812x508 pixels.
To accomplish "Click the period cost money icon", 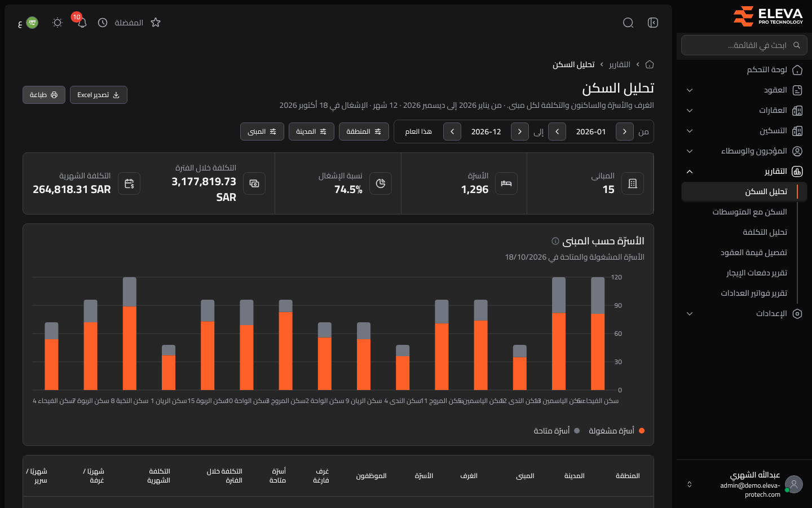I will point(254,183).
